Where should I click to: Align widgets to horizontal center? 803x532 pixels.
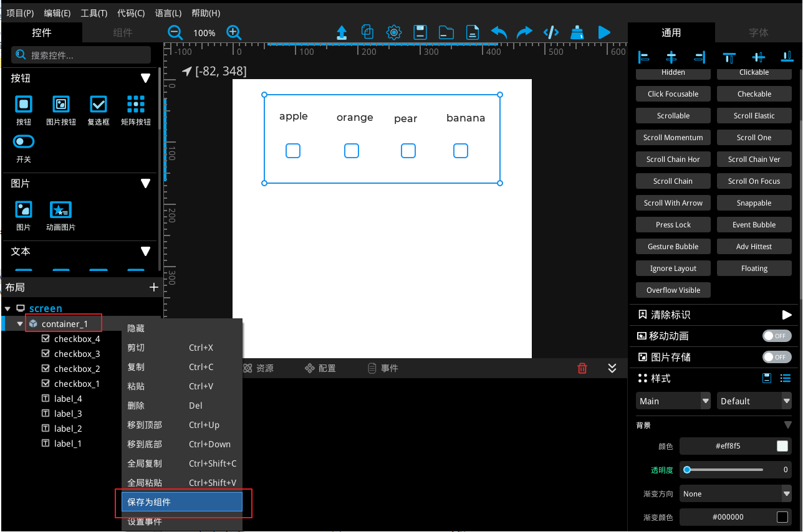click(x=671, y=57)
